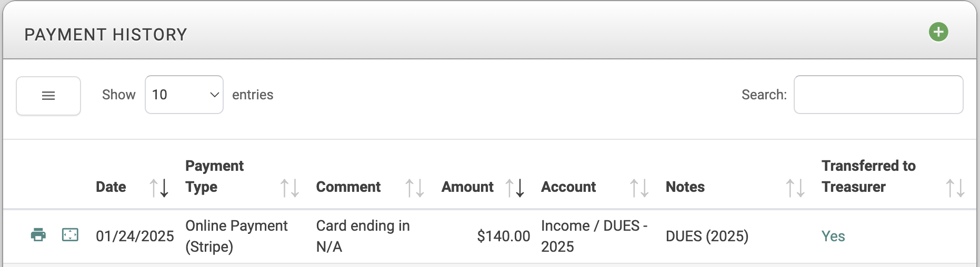This screenshot has height=267, width=980.
Task: Open the Show entries count dropdown
Action: point(184,95)
